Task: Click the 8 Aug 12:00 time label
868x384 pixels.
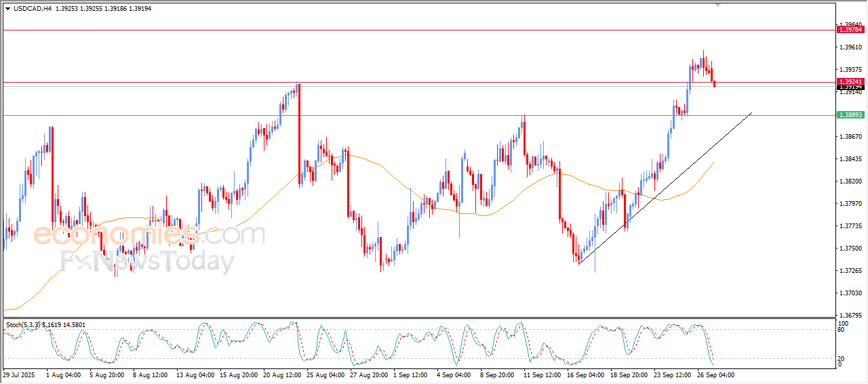Action: pyautogui.click(x=151, y=374)
